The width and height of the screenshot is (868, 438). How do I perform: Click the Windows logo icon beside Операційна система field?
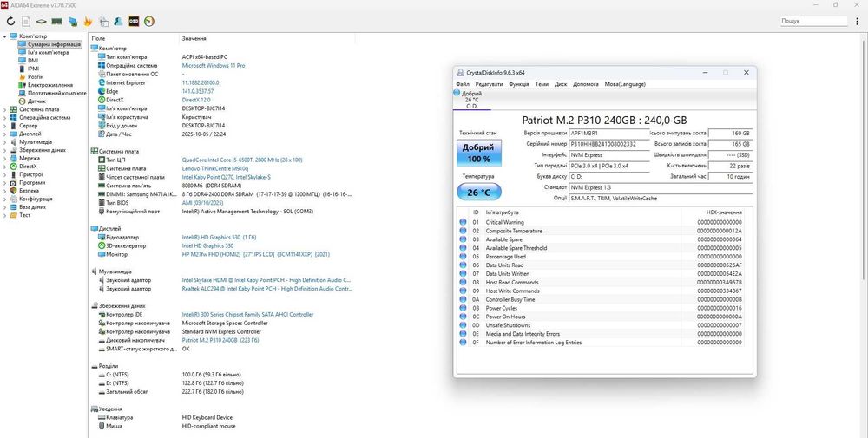coord(102,65)
